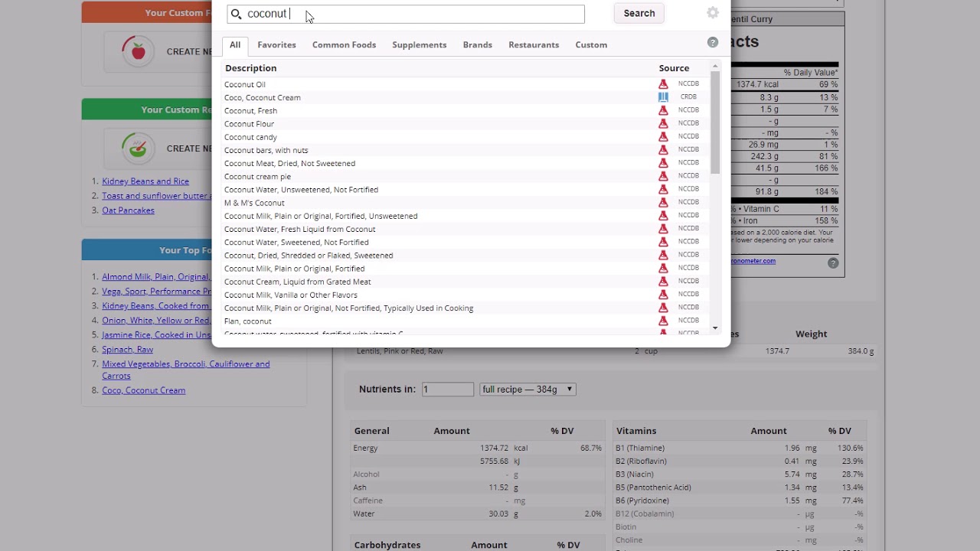Click the search magnifier icon

pos(237,14)
